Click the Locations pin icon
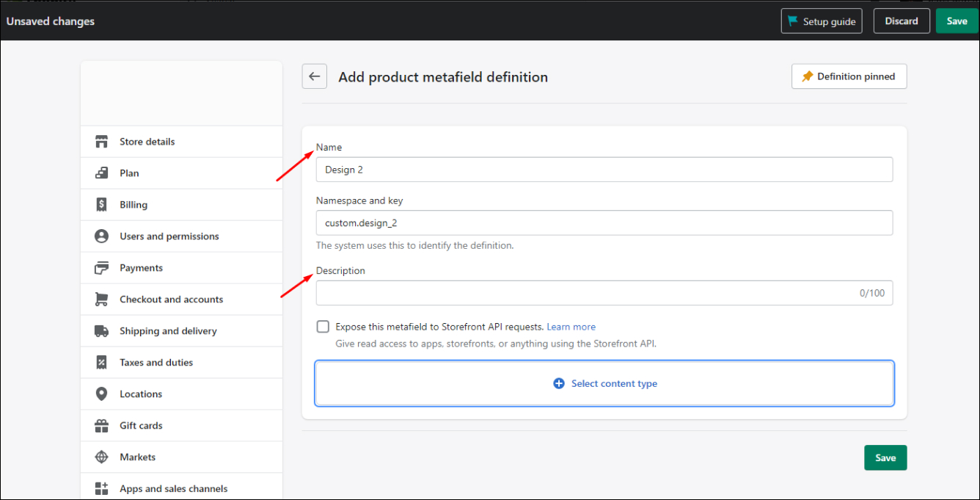 102,394
